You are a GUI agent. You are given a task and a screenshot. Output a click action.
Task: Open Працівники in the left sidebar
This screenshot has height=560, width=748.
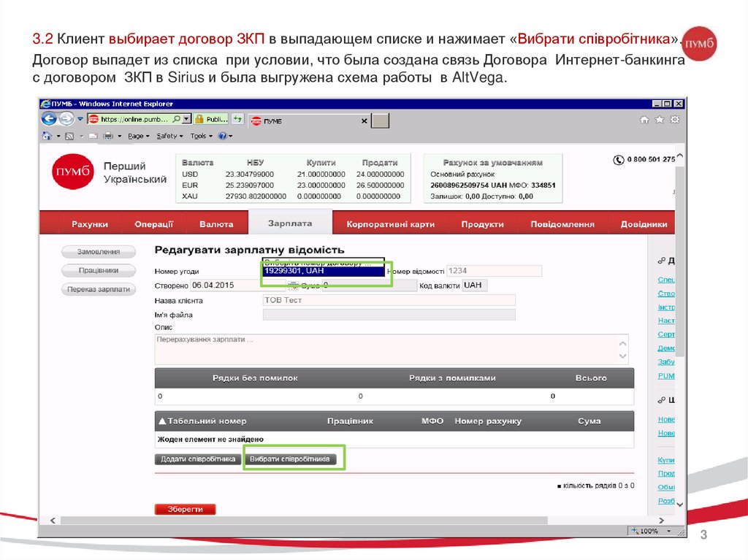99,270
